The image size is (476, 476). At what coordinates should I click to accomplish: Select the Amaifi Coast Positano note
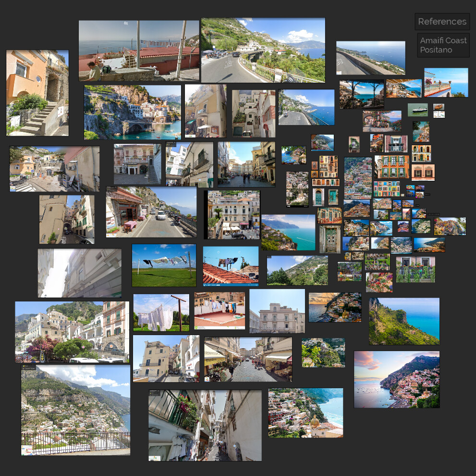click(x=443, y=44)
